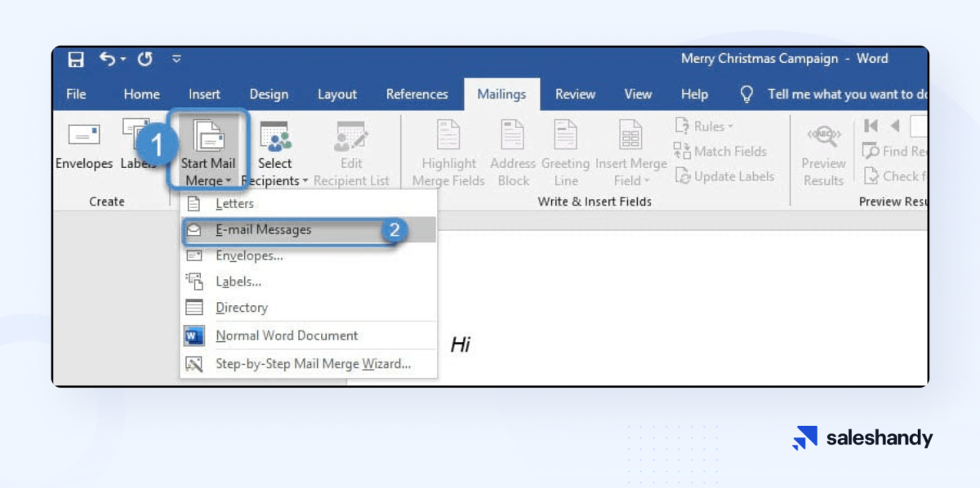980x488 pixels.
Task: Choose Normal Word Document option
Action: coord(309,335)
